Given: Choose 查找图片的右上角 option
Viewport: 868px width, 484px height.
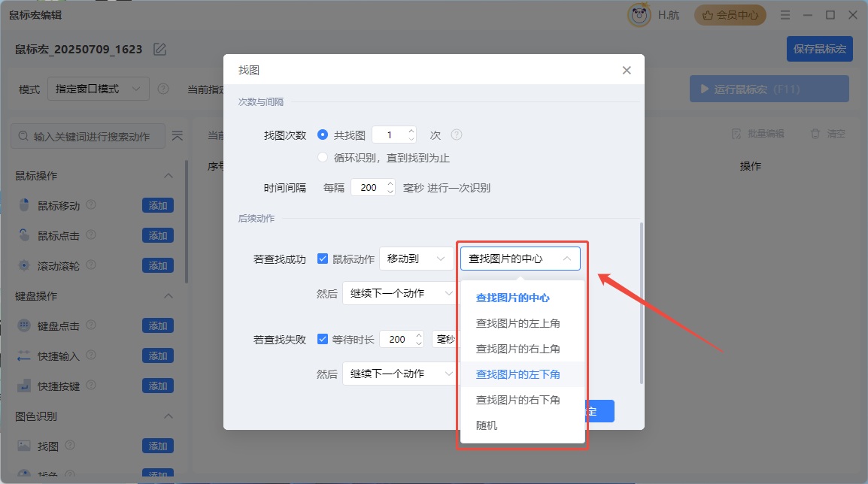Looking at the screenshot, I should click(x=523, y=349).
